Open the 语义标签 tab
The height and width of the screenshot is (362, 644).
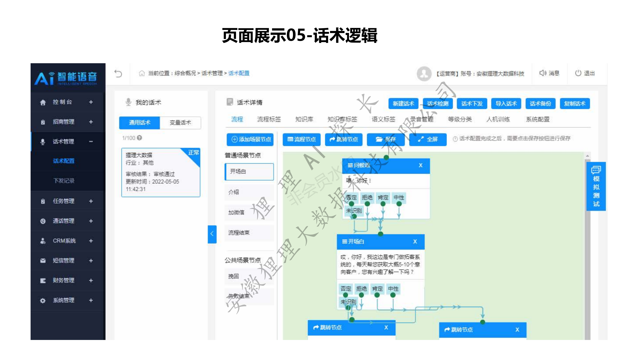383,119
